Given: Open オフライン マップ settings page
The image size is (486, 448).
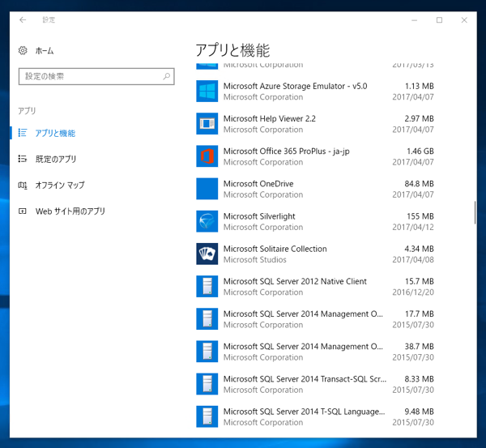Looking at the screenshot, I should [x=60, y=185].
